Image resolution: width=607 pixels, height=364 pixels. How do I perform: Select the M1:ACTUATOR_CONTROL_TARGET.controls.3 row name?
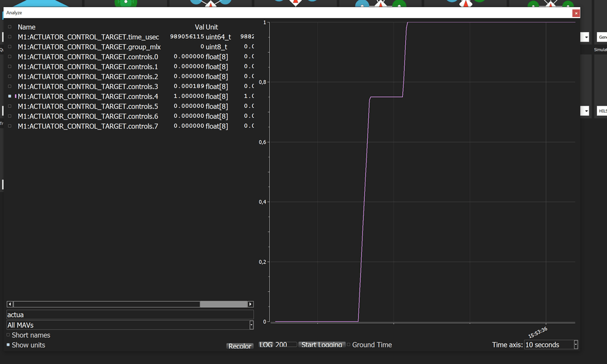click(x=88, y=87)
